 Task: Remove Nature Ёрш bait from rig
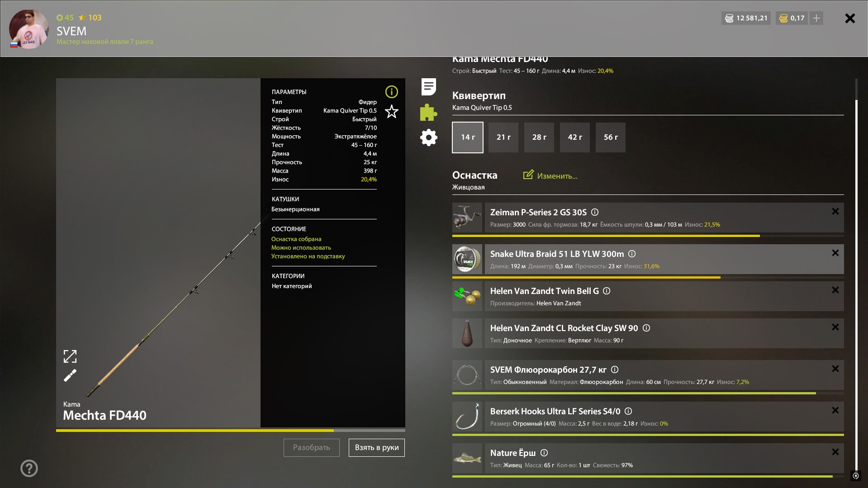pos(835,452)
